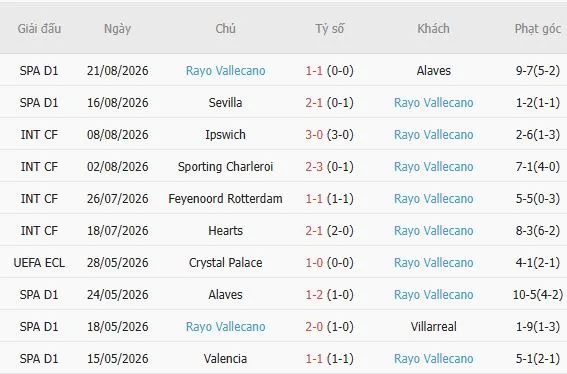Click Valencia home team name

[x=225, y=359]
